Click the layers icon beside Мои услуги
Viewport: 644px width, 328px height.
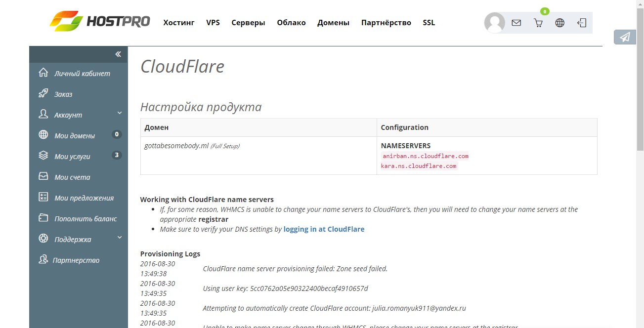click(43, 156)
